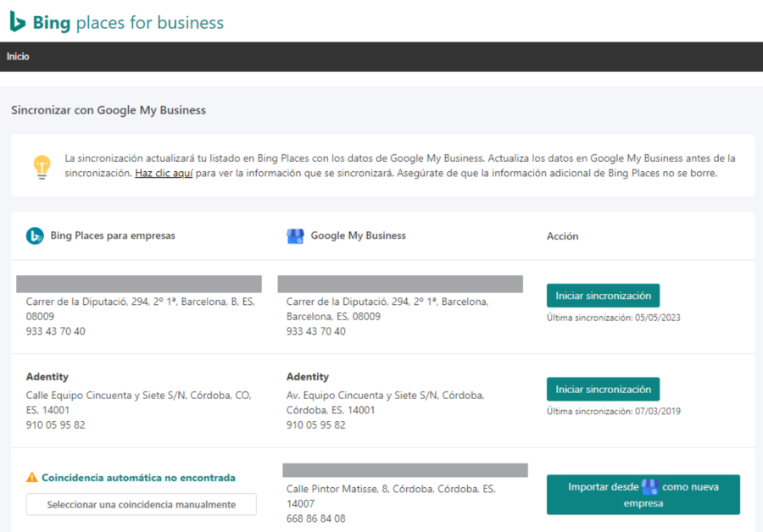Click the 'Bing places for business' title
The image size is (763, 532).
(127, 22)
